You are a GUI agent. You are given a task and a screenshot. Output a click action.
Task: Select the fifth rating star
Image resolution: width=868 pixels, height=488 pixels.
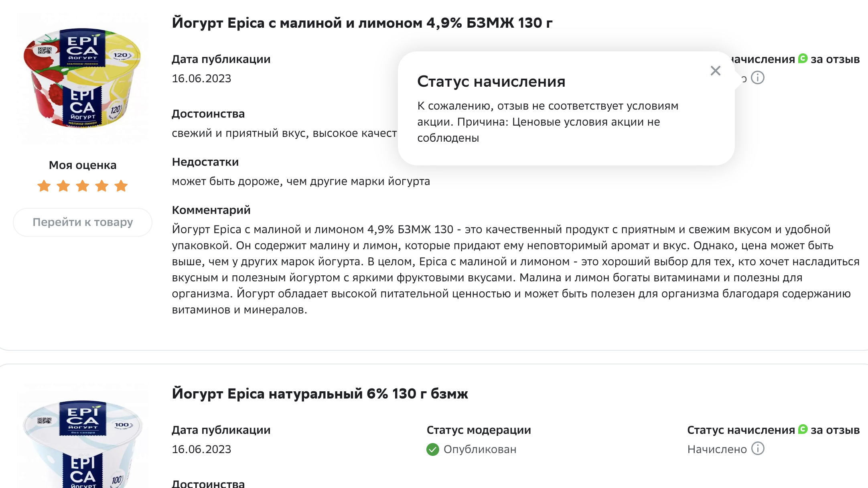(121, 186)
